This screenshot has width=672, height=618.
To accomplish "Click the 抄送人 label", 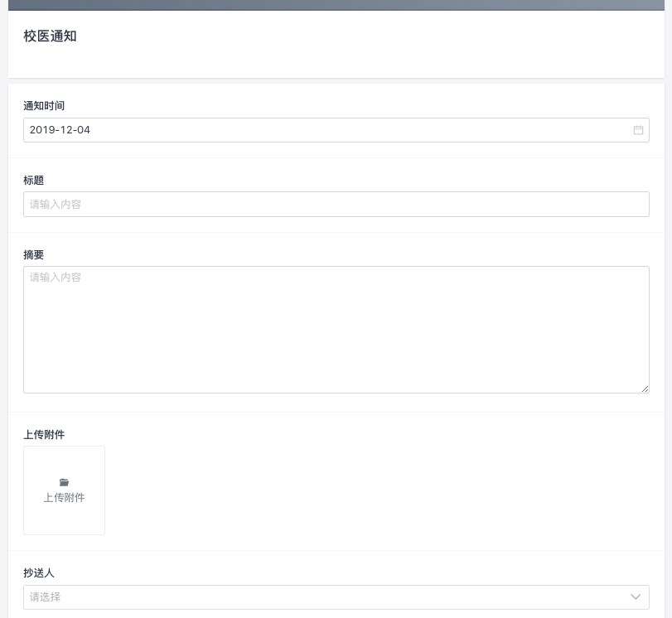I will tap(39, 573).
